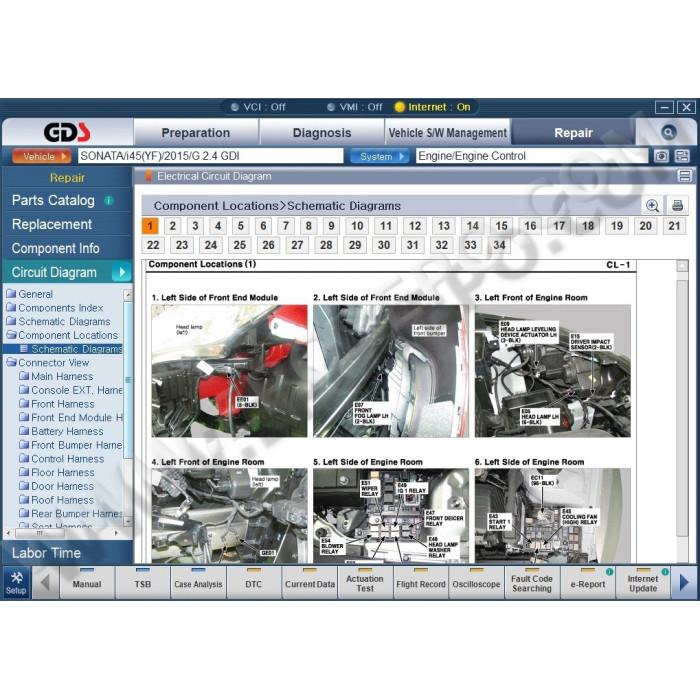Open the DTC toolbar button

(254, 582)
